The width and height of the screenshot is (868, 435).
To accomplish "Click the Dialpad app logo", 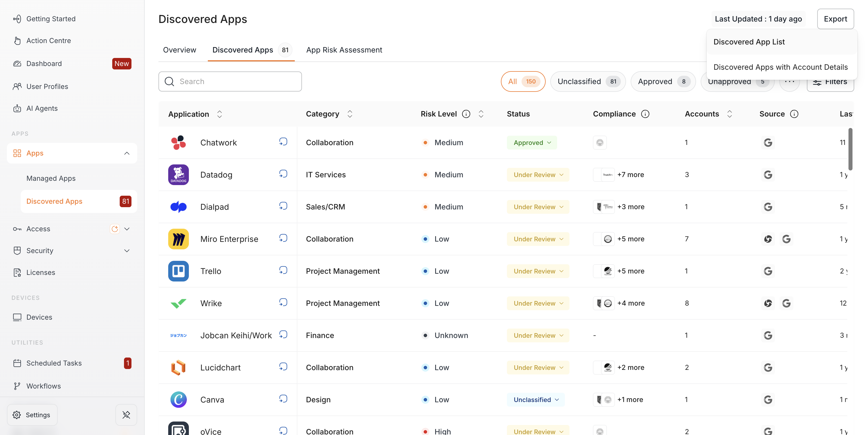I will tap(178, 207).
